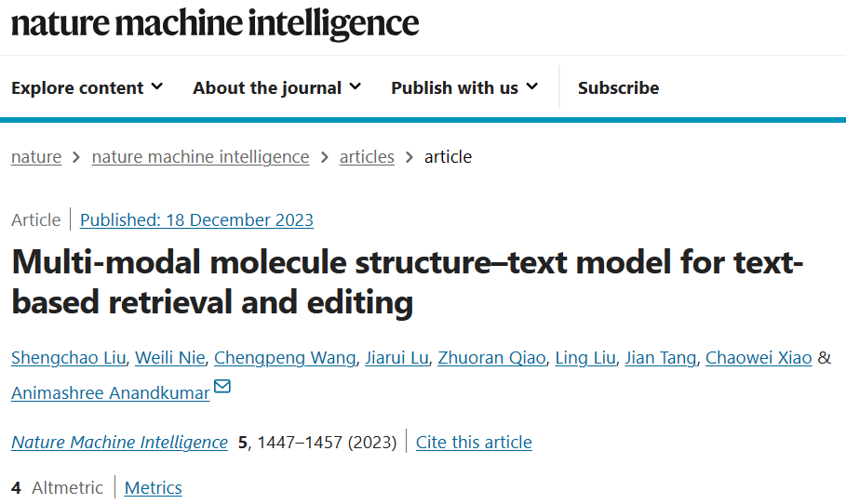
Task: Click the Cite this article link
Action: [x=474, y=443]
